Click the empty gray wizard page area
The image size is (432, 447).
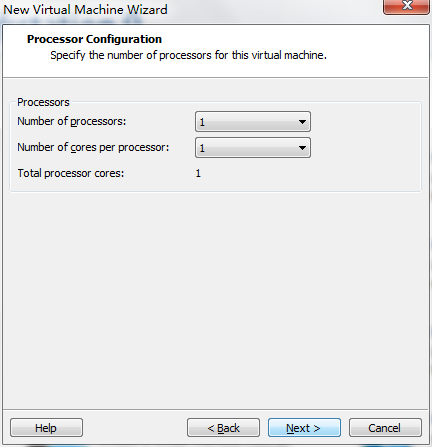pos(216,300)
